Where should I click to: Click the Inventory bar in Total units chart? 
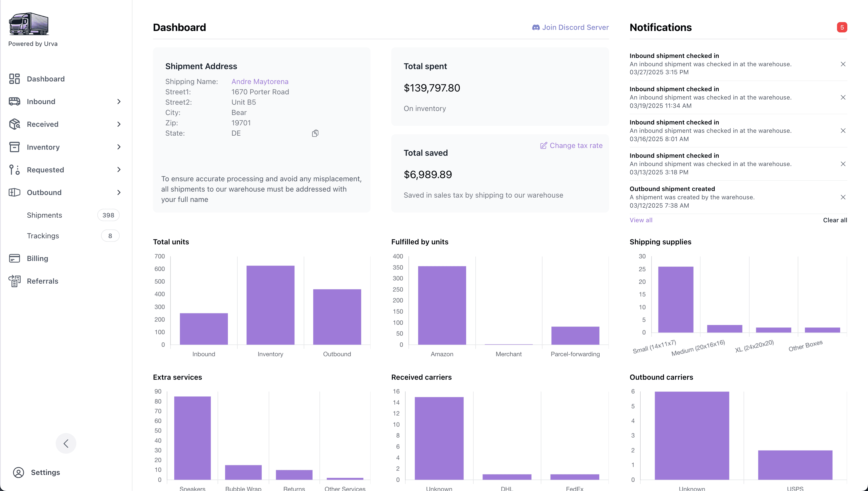[x=270, y=305]
